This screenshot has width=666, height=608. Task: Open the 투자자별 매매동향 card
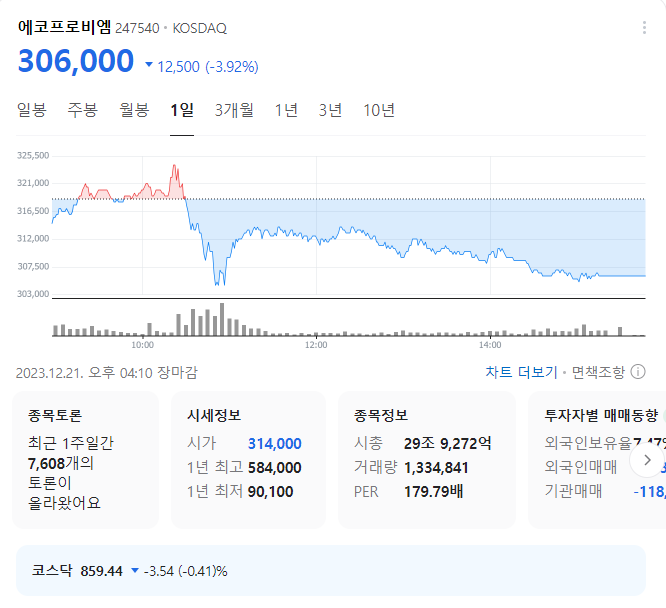pos(597,460)
